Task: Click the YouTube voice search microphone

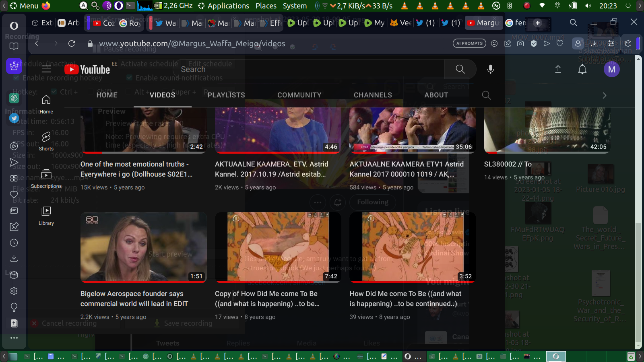Action: tap(490, 69)
